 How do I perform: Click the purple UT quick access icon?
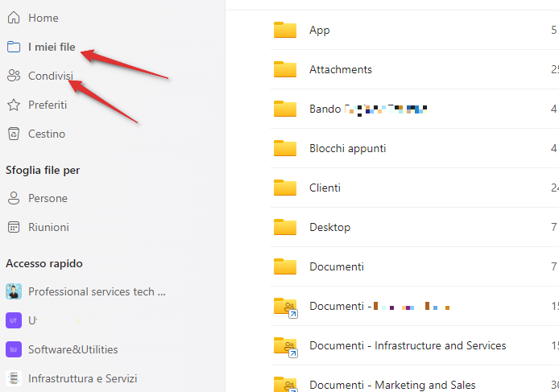click(14, 320)
